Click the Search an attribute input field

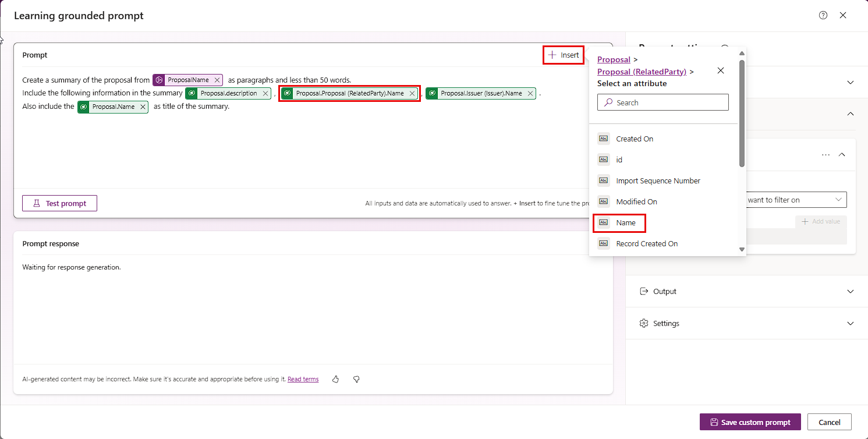tap(662, 102)
